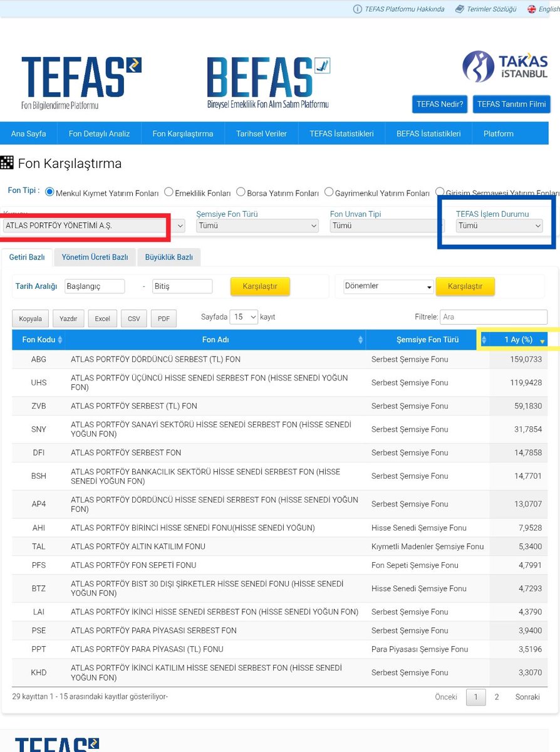This screenshot has height=752, width=560.
Task: Select Girişim Sermayesi Yatırım Fonları radio
Action: 440,192
